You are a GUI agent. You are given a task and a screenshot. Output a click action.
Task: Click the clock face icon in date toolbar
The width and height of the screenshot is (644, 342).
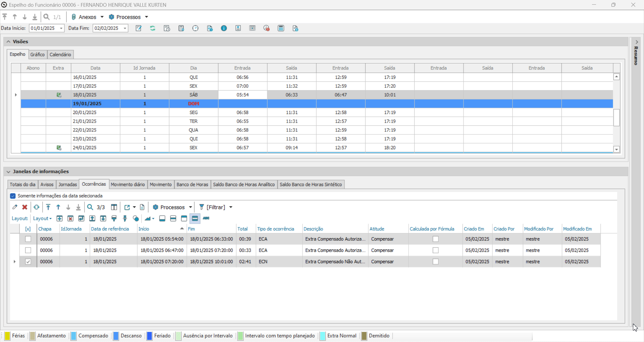196,28
